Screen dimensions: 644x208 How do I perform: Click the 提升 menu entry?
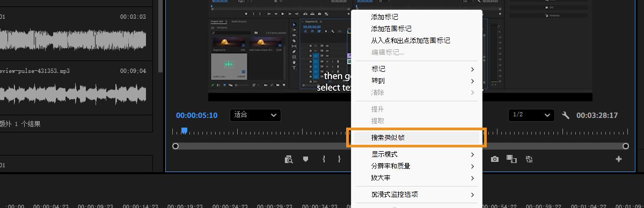(417, 109)
